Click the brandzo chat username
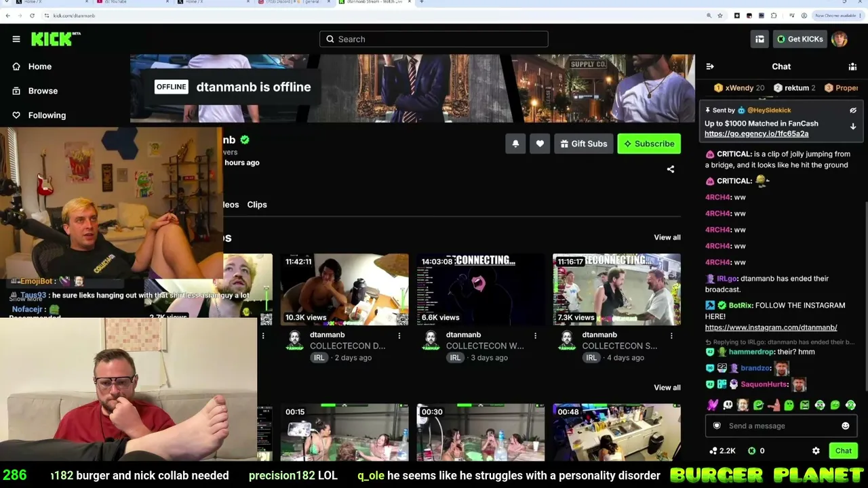This screenshot has height=488, width=868. (x=755, y=368)
